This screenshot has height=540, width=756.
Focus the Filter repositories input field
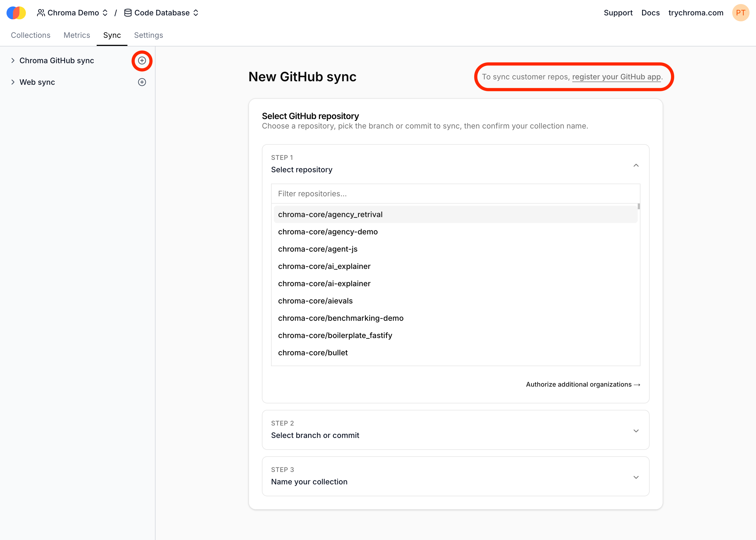[x=455, y=194]
